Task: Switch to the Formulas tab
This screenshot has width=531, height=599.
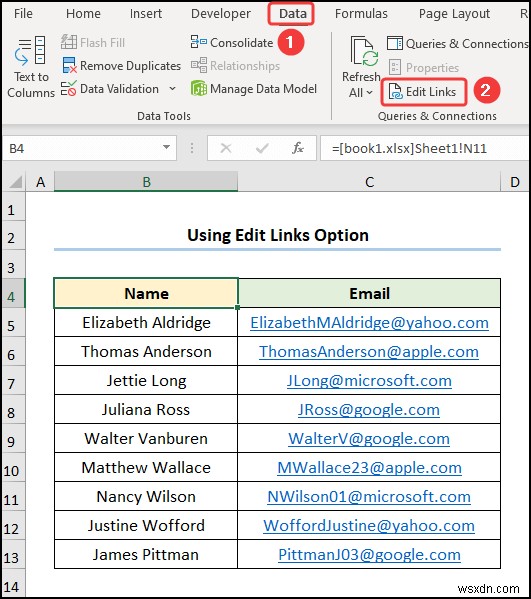Action: click(x=361, y=14)
